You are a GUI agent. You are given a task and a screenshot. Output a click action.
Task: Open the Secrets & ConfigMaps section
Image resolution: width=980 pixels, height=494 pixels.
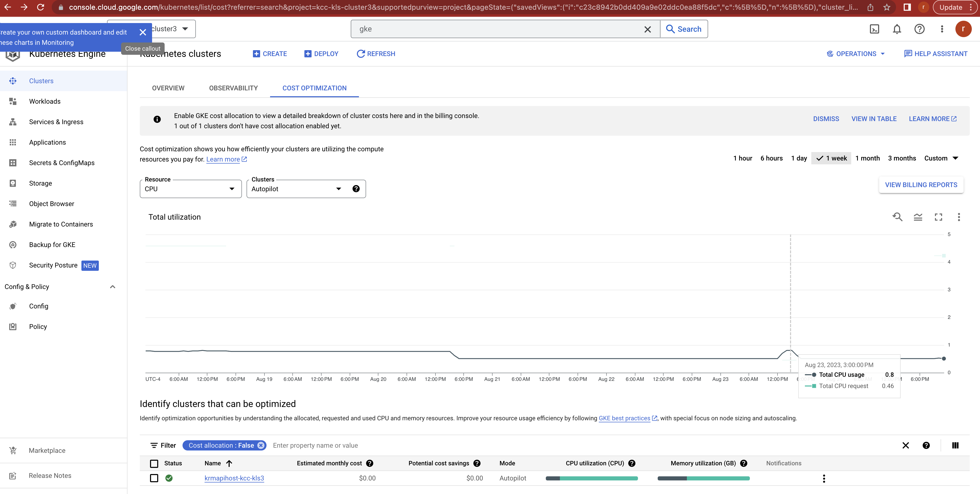click(62, 162)
